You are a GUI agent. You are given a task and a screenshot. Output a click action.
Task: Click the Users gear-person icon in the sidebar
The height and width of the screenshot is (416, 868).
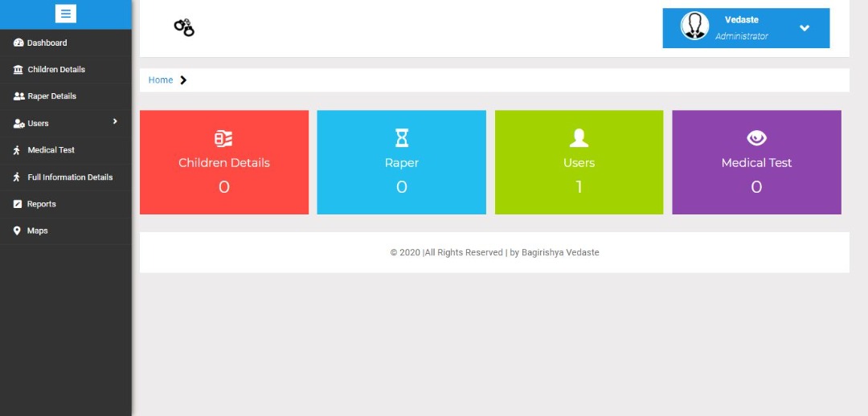[18, 124]
